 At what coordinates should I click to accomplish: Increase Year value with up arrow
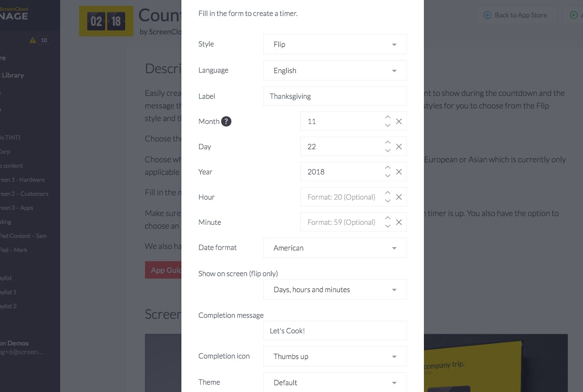point(388,168)
